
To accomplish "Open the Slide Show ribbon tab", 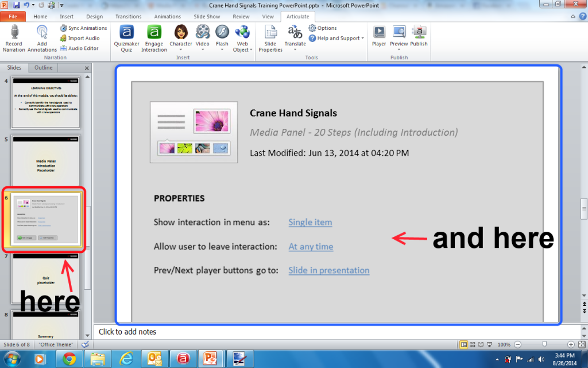I will point(207,17).
